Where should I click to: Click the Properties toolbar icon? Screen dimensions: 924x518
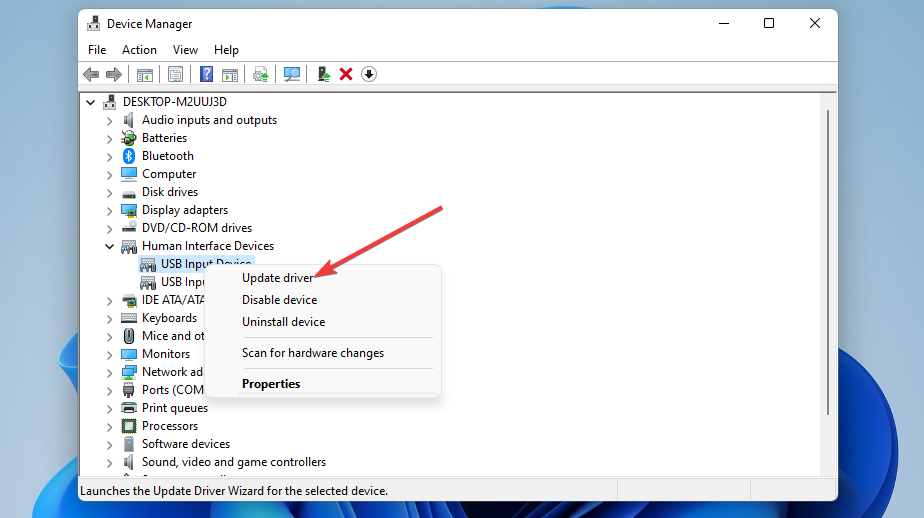(x=176, y=74)
